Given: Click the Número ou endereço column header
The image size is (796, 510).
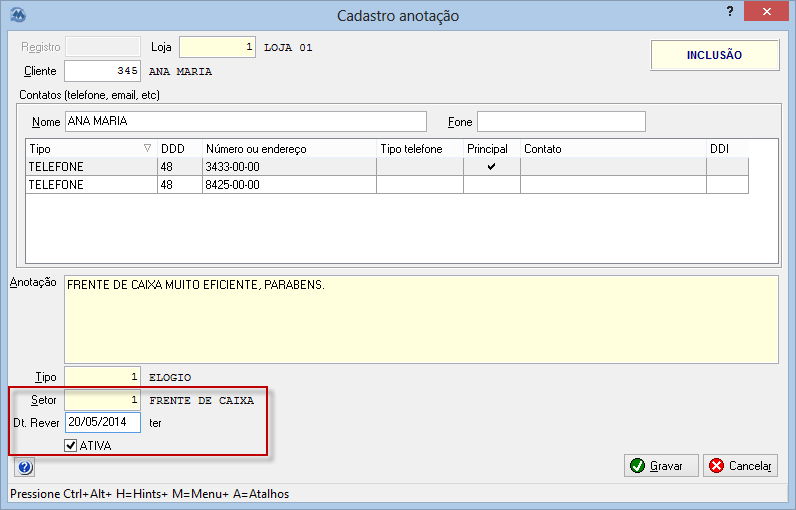Looking at the screenshot, I should 289,149.
